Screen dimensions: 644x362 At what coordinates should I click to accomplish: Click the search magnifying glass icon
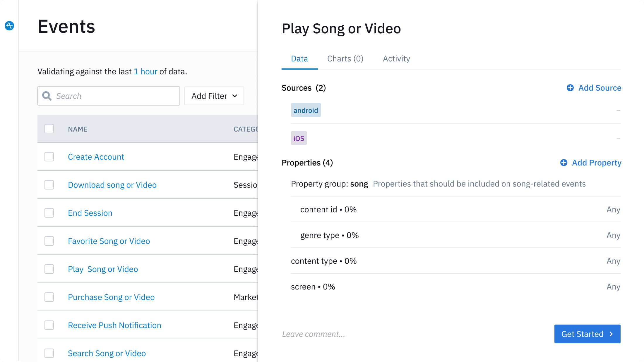tap(47, 96)
